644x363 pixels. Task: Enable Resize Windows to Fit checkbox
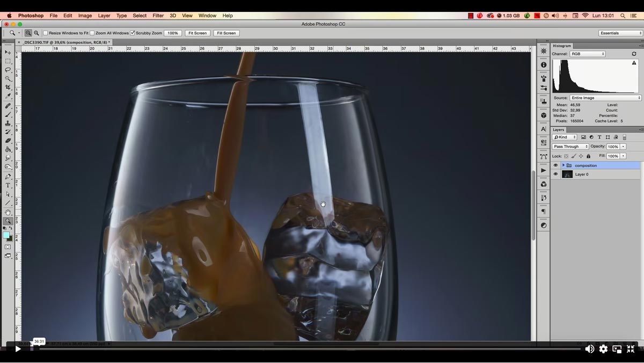(x=46, y=33)
